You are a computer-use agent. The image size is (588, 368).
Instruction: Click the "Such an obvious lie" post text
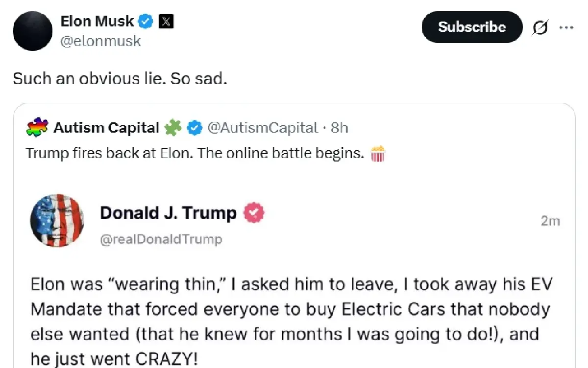pyautogui.click(x=120, y=79)
